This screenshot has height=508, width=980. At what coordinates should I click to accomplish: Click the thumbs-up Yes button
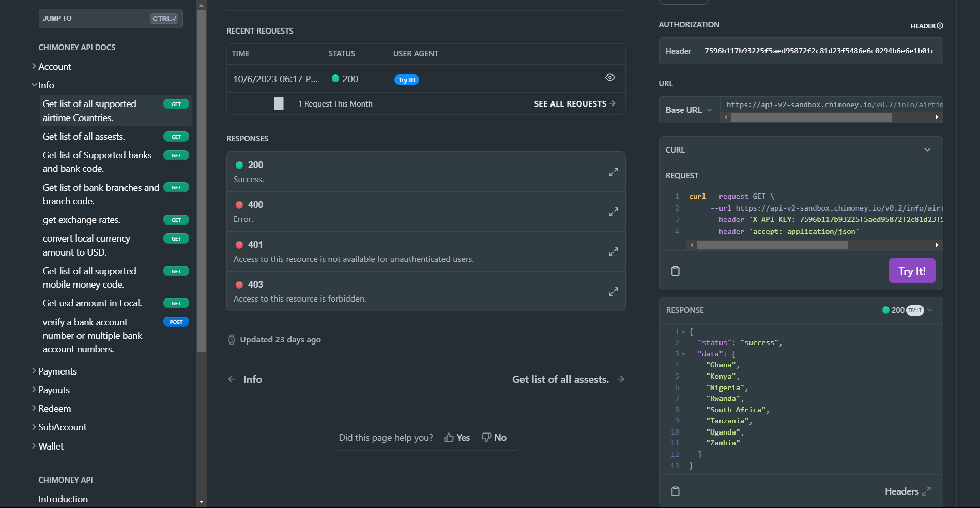pos(457,438)
